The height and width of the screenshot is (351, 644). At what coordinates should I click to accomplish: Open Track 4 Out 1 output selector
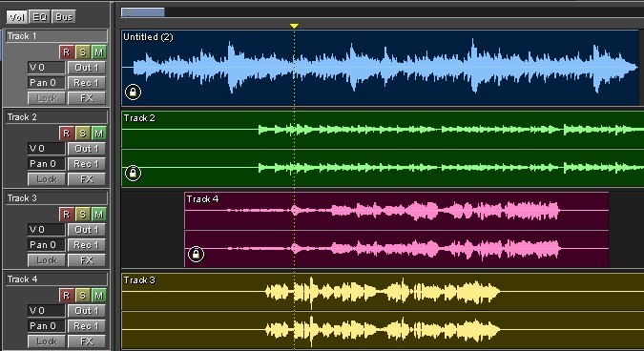86,310
